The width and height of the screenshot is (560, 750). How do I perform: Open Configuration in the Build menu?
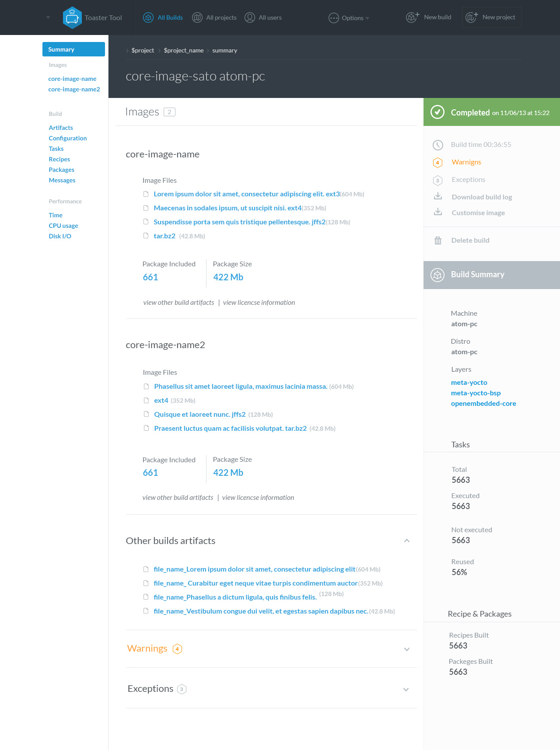click(x=68, y=138)
